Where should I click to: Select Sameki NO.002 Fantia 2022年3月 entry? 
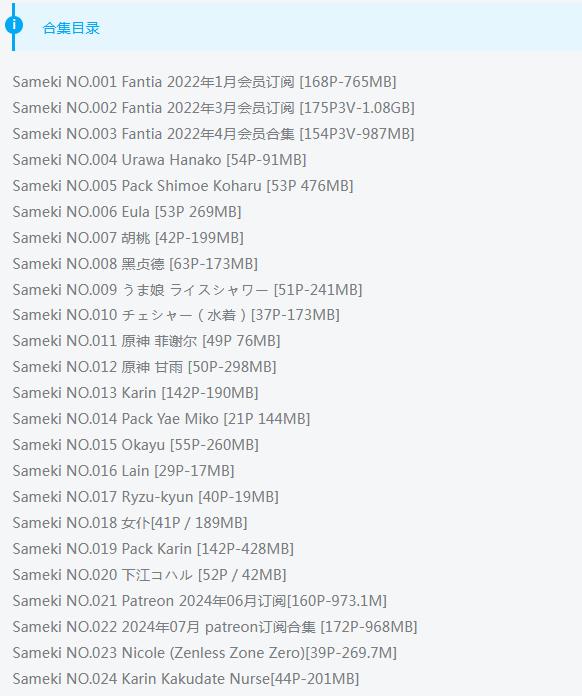pos(214,108)
